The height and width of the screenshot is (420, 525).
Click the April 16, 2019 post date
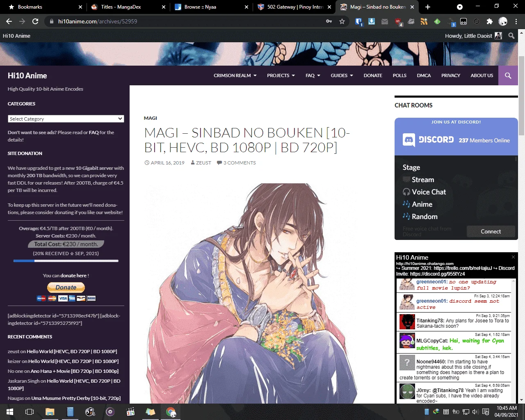point(167,163)
